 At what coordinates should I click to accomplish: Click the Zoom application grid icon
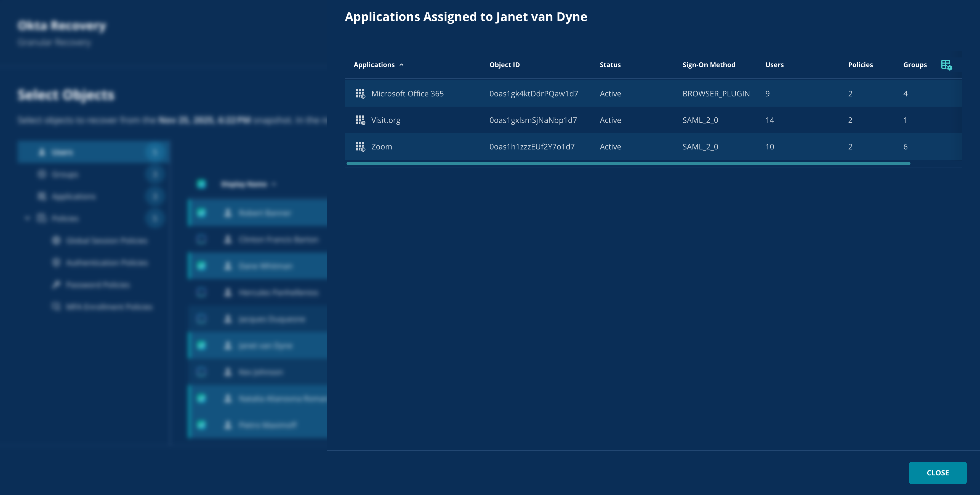click(x=360, y=147)
